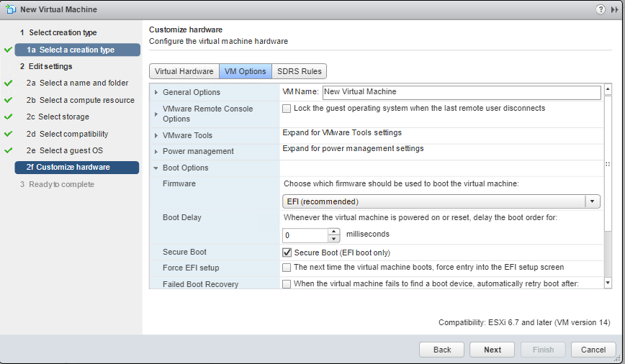The width and height of the screenshot is (625, 364).
Task: Toggle the Secure Boot checkbox
Action: tap(287, 252)
